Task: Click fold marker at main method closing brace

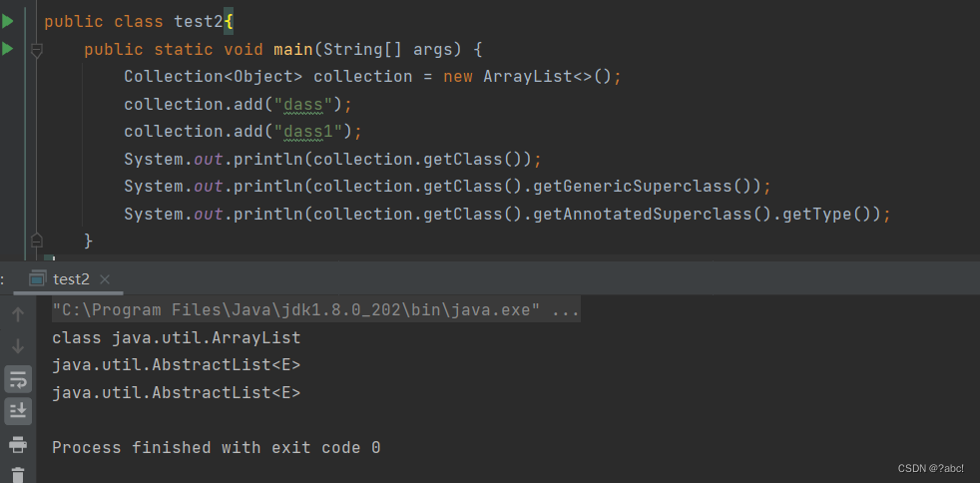Action: tap(37, 241)
